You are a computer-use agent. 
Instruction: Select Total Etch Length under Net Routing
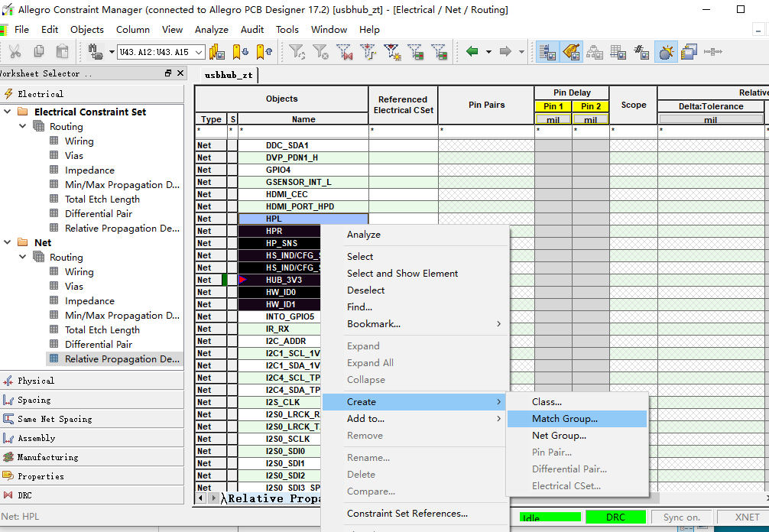(102, 330)
